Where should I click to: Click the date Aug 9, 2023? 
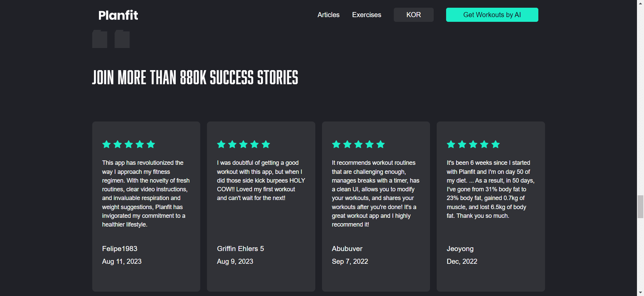pyautogui.click(x=235, y=261)
